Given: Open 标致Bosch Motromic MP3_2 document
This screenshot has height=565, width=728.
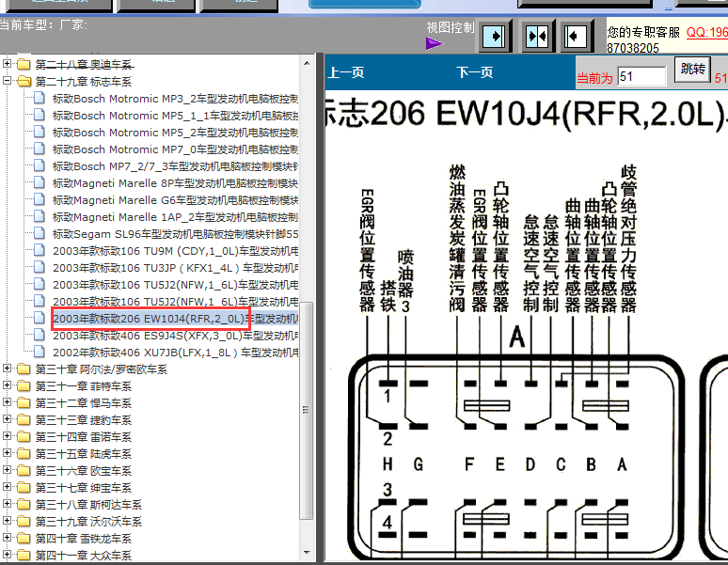Looking at the screenshot, I should pyautogui.click(x=175, y=99).
